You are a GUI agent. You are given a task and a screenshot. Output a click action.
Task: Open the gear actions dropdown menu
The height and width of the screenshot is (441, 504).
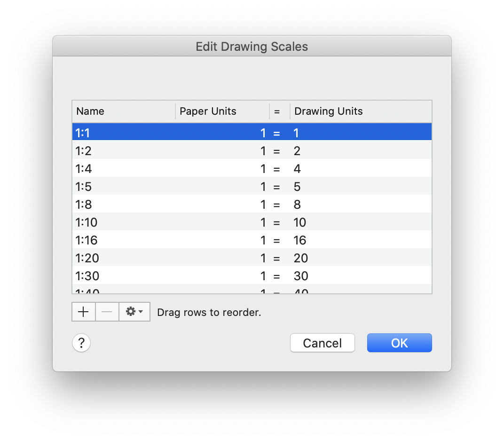point(134,312)
